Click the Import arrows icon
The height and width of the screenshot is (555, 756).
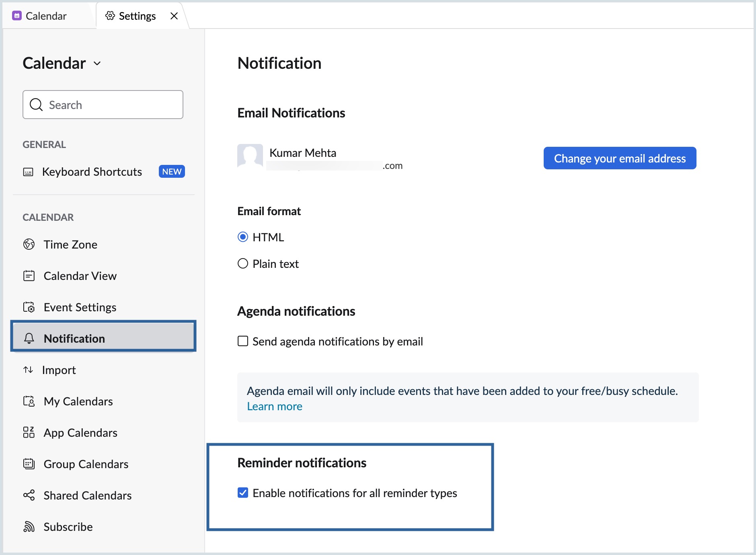pos(28,370)
